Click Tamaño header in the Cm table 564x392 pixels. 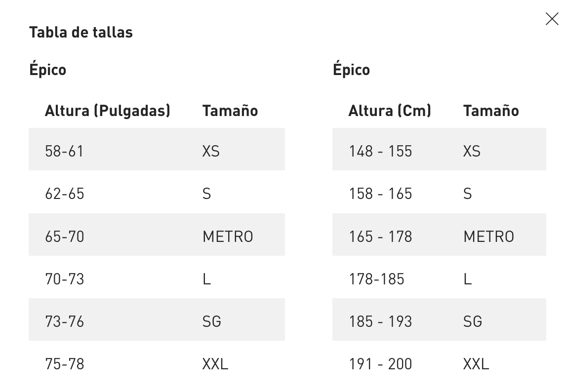[x=491, y=111]
